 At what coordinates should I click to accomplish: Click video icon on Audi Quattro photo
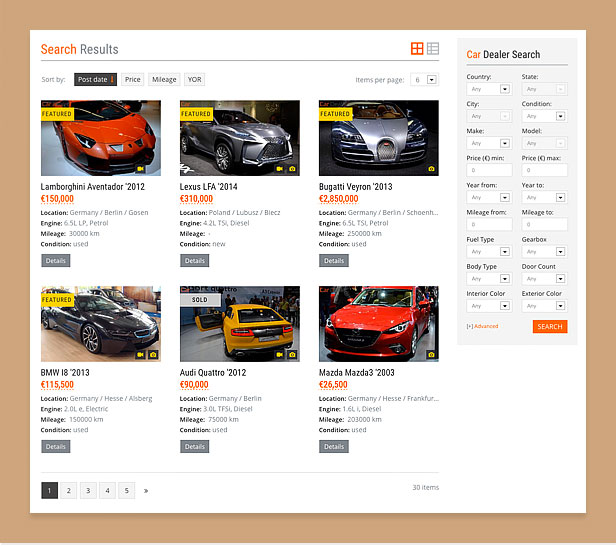click(x=280, y=354)
